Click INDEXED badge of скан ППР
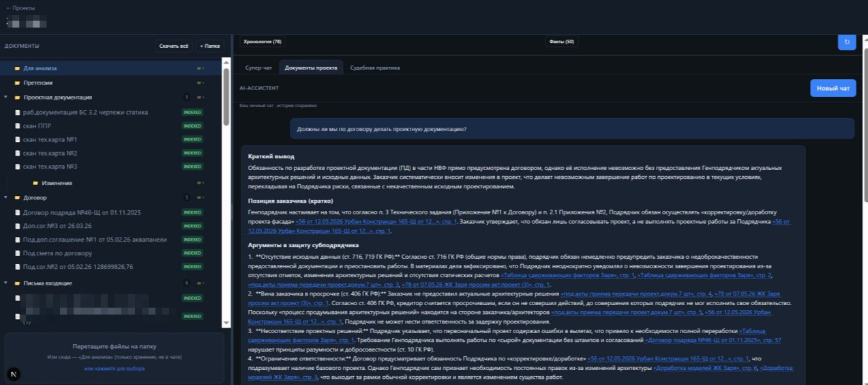This screenshot has height=385, width=868. [192, 126]
